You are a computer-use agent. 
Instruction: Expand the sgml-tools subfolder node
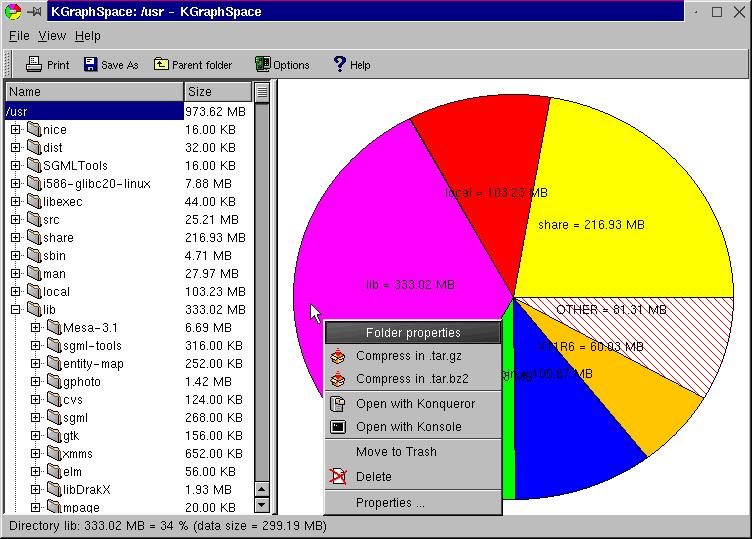(x=35, y=345)
